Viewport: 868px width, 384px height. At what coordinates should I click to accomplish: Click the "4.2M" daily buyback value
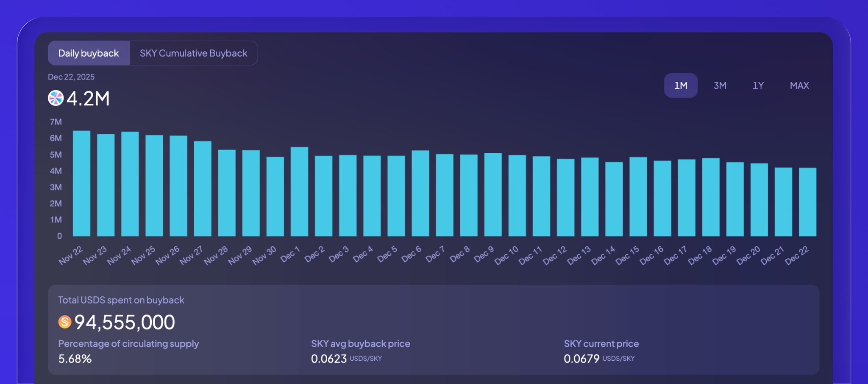click(x=88, y=99)
